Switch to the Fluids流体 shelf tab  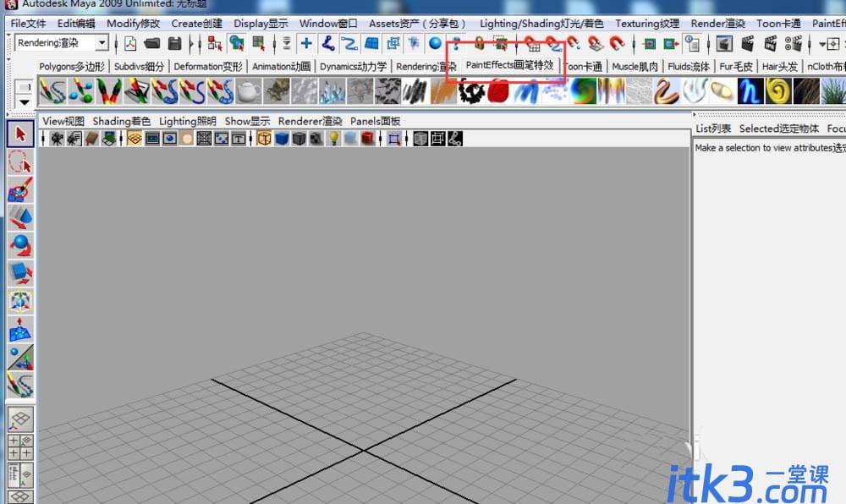[689, 66]
